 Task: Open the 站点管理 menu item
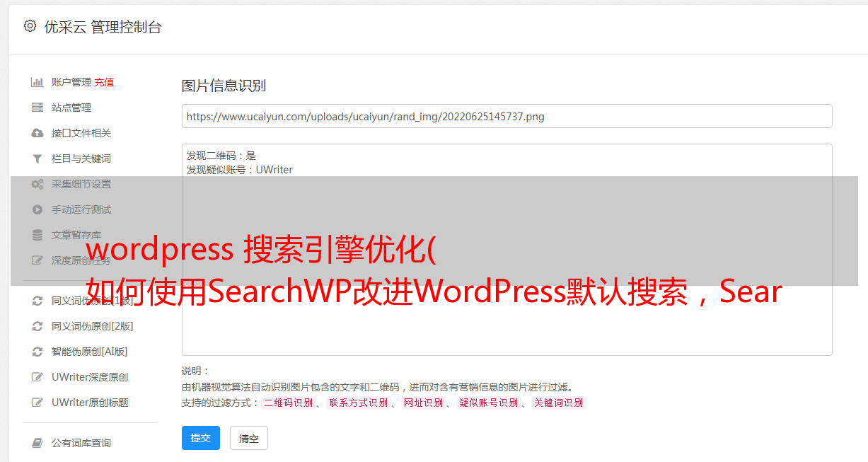coord(71,108)
